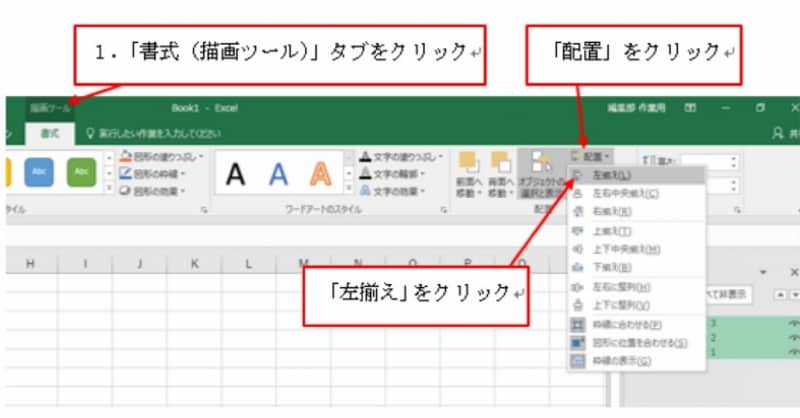
Task: Apply the blue A WordArt style
Action: pyautogui.click(x=278, y=174)
